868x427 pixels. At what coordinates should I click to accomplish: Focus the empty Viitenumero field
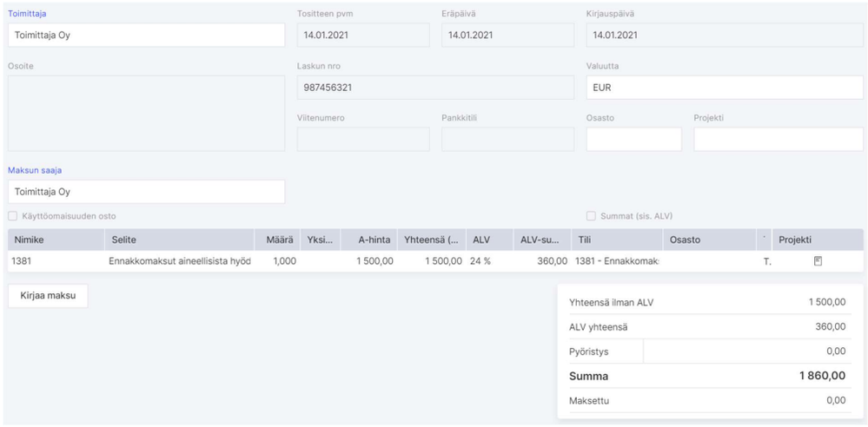click(x=363, y=139)
